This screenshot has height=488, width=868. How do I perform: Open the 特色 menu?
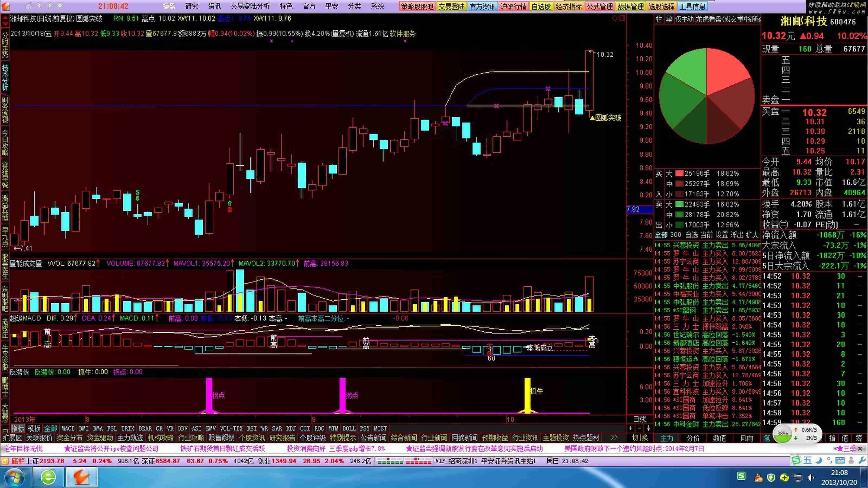click(286, 6)
